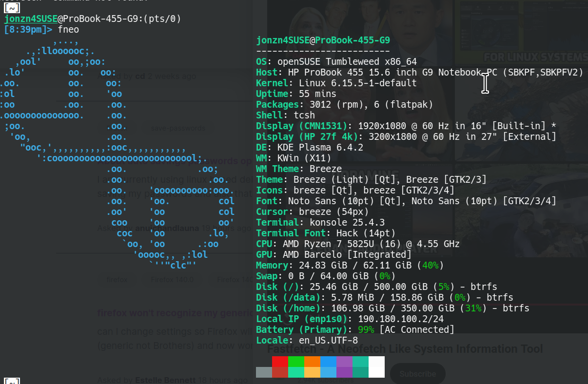Click the 'OS: openSUSE Tumbleweed x86_64' line

coord(336,62)
